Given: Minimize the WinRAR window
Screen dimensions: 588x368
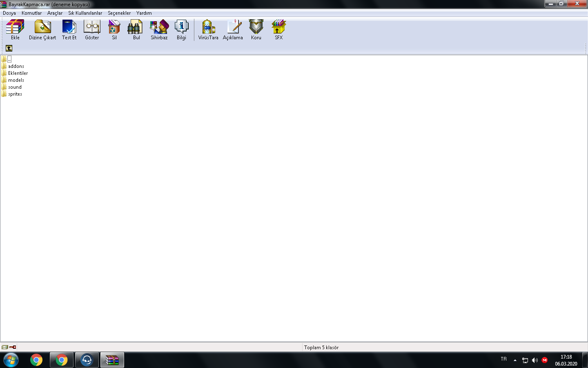Looking at the screenshot, I should (x=550, y=4).
